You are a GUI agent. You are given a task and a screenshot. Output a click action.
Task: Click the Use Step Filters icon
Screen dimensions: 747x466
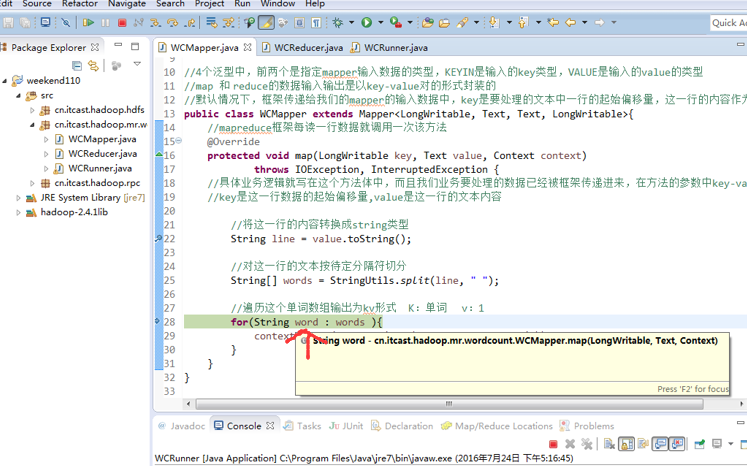229,22
